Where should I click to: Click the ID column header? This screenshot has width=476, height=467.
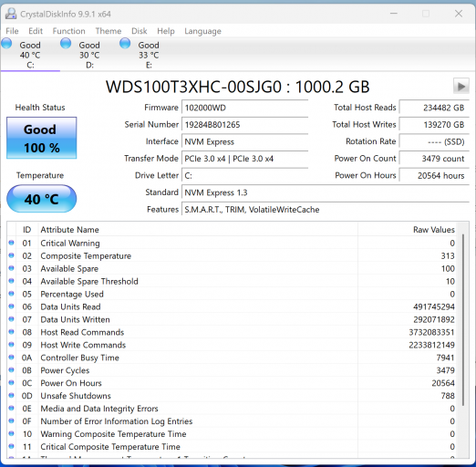27,230
